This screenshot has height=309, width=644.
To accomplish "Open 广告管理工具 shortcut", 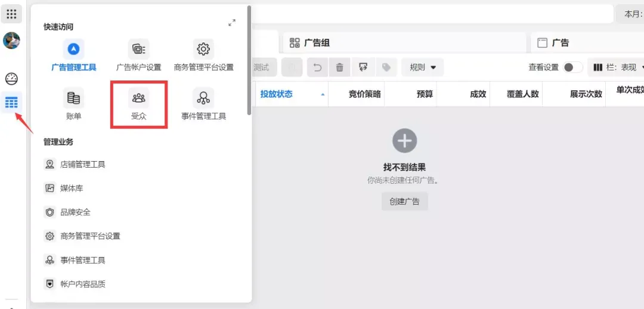I will [74, 55].
